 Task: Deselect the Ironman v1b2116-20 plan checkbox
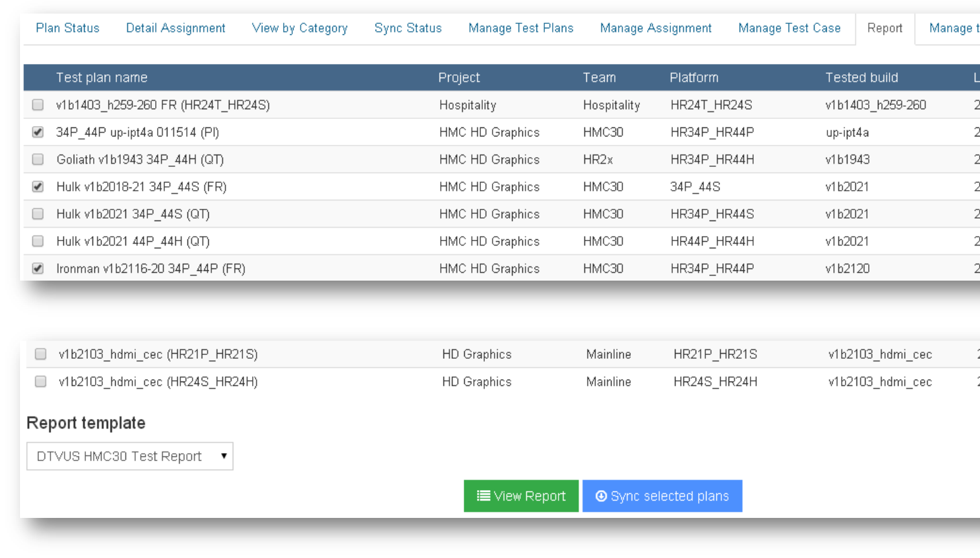coord(38,268)
